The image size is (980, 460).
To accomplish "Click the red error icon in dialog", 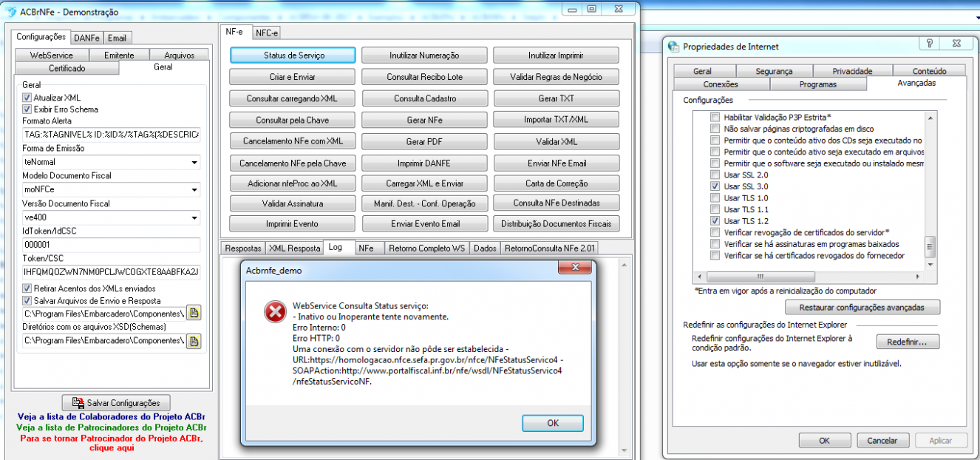I will 275,313.
